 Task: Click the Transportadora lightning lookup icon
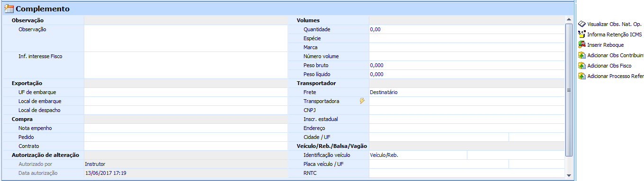[x=362, y=101]
